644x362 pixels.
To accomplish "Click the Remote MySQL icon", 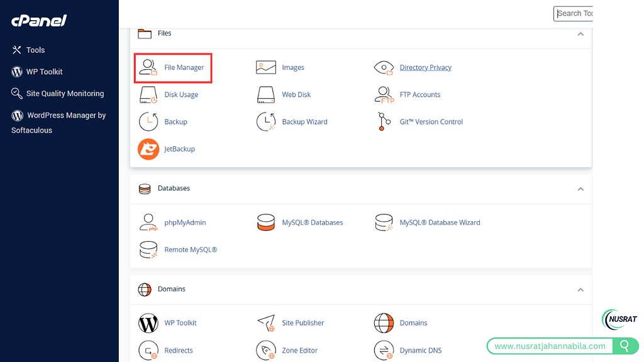I will pyautogui.click(x=148, y=250).
